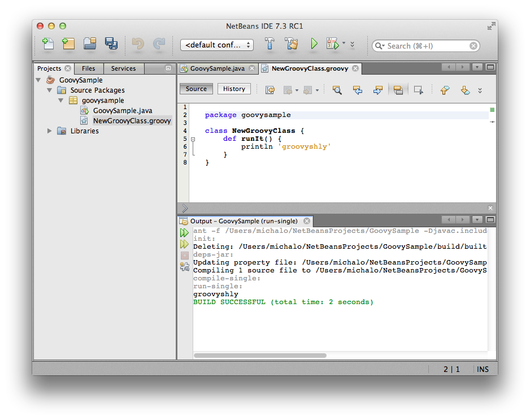Show more editor toolbar items chevron
530x420 pixels.
click(x=480, y=90)
